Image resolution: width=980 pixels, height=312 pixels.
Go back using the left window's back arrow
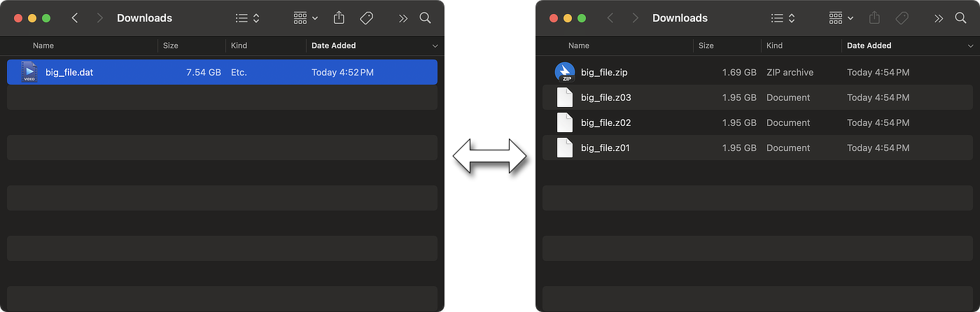point(75,18)
